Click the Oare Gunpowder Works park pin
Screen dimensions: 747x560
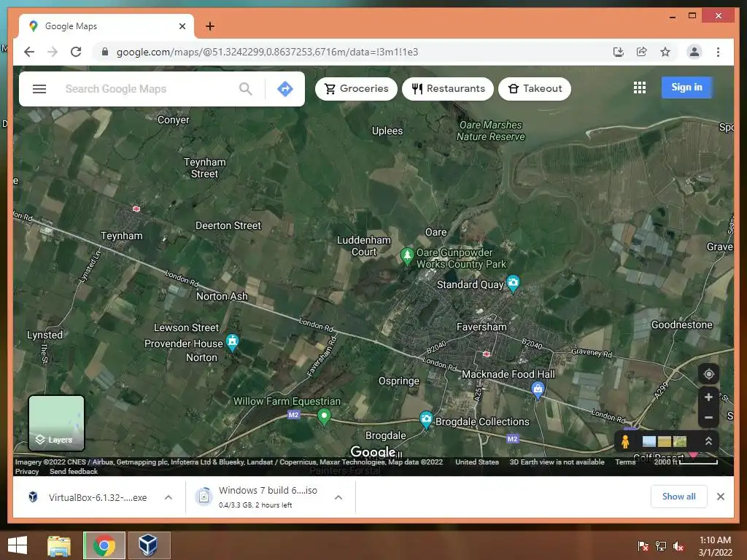coord(406,256)
